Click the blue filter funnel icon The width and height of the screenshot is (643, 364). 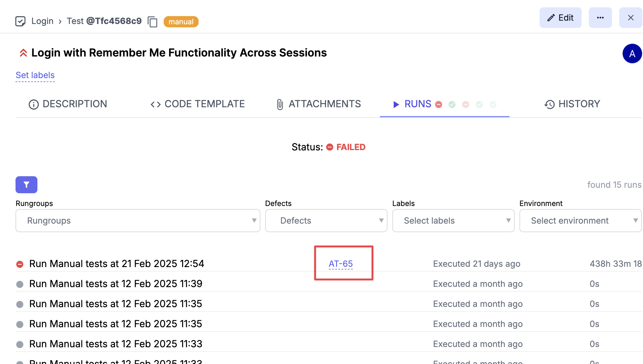pyautogui.click(x=26, y=185)
